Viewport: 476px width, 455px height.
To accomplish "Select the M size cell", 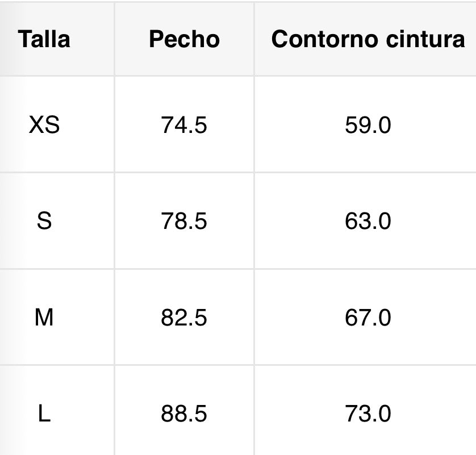I will [44, 317].
